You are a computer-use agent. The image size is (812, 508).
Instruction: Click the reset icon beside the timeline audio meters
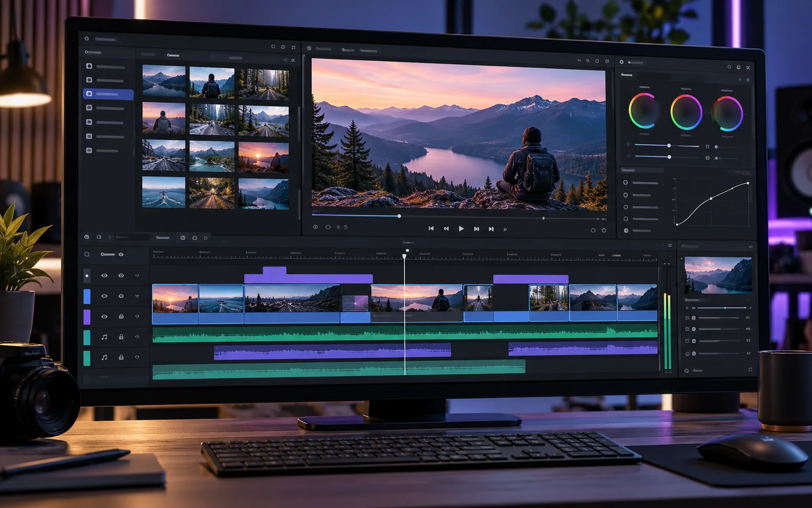670,246
